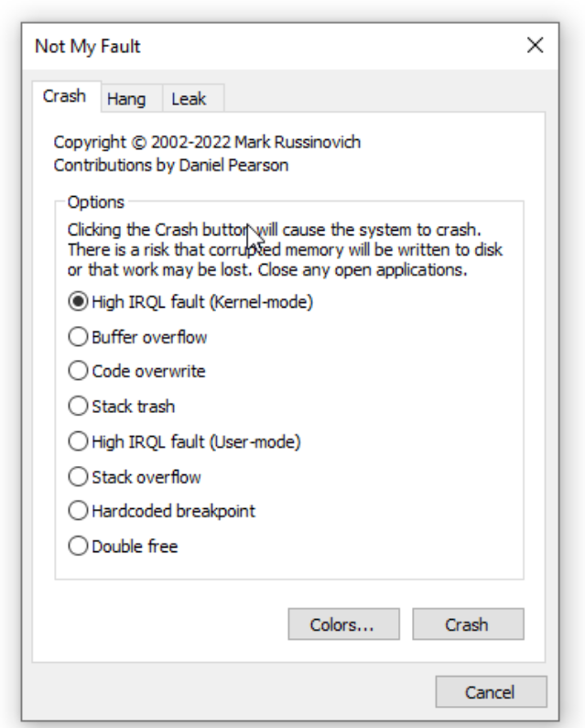Open the Colors... dialog button
This screenshot has width=585, height=728.
342,625
